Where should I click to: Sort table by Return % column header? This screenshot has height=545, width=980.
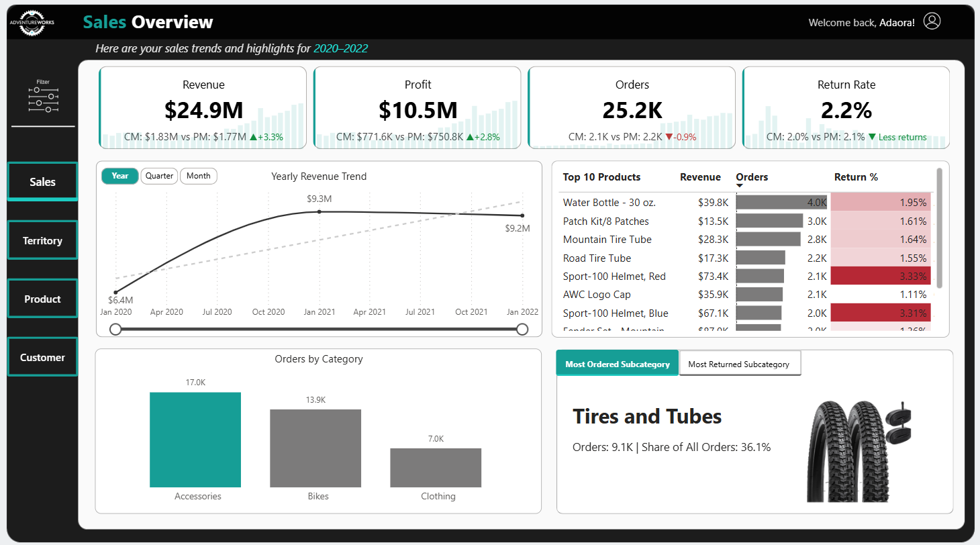[856, 177]
